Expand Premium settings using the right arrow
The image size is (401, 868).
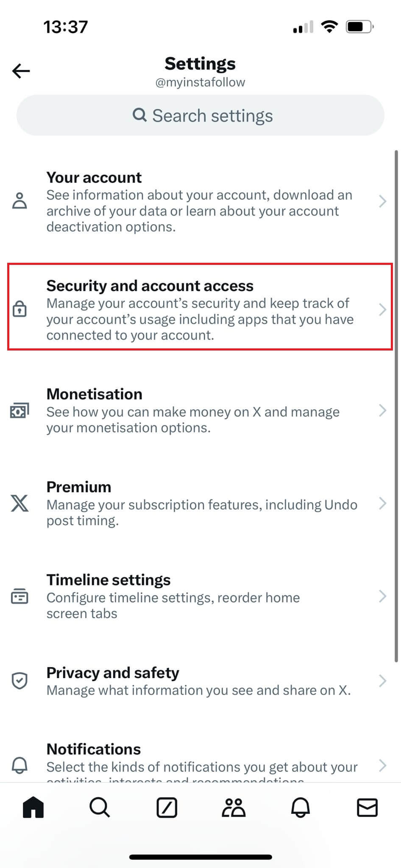tap(383, 504)
